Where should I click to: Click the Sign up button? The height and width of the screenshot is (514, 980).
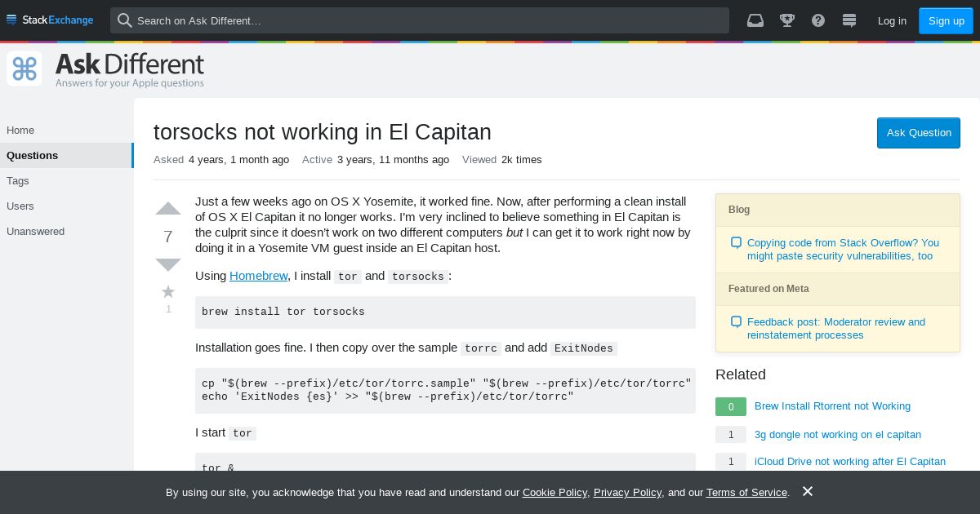pos(946,20)
